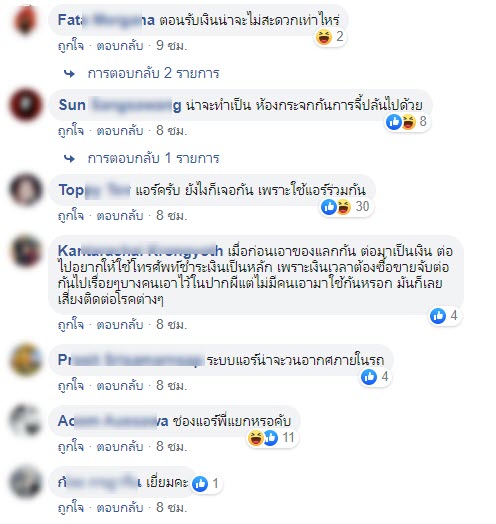496x524 pixels.
Task: Reply to Kan's long comment via ตอบกลับ
Action: tap(120, 324)
